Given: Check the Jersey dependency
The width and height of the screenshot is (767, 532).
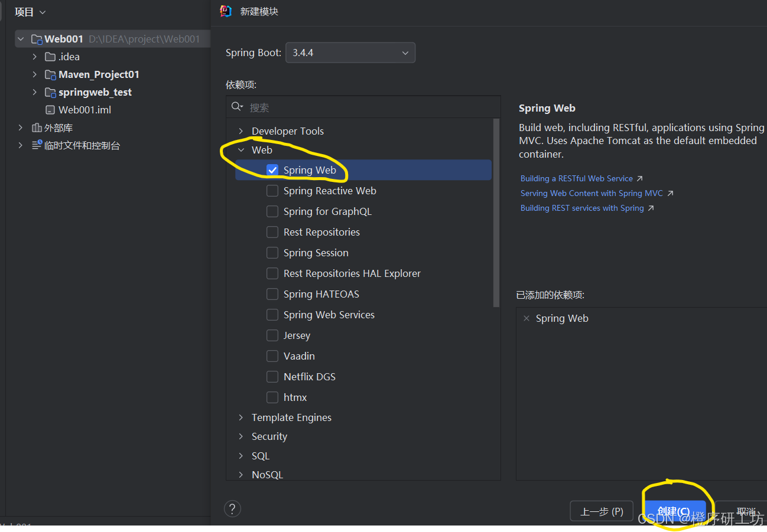Looking at the screenshot, I should point(272,335).
